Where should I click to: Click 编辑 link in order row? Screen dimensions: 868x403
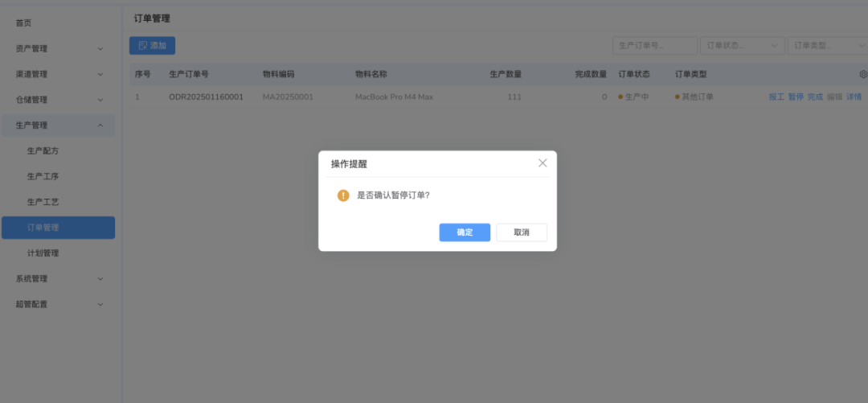(x=834, y=97)
